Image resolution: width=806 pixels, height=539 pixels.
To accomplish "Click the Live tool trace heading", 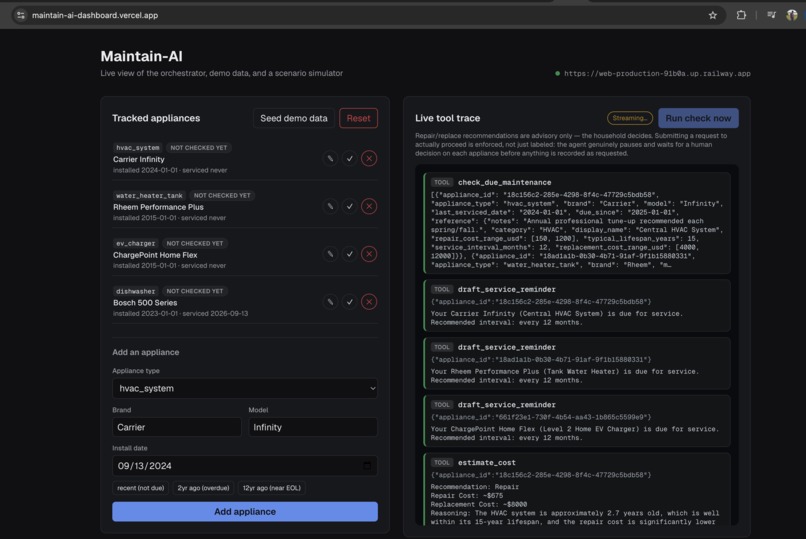I will pos(447,118).
